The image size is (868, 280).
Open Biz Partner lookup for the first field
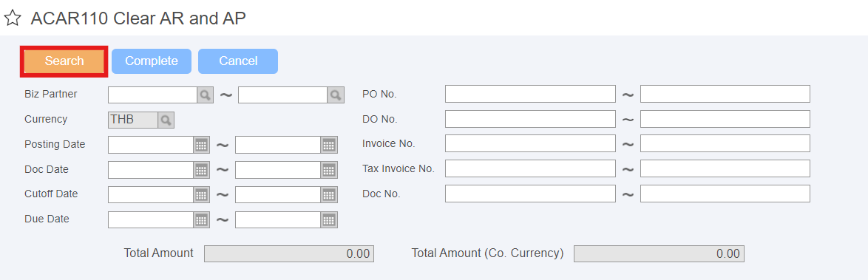click(206, 95)
